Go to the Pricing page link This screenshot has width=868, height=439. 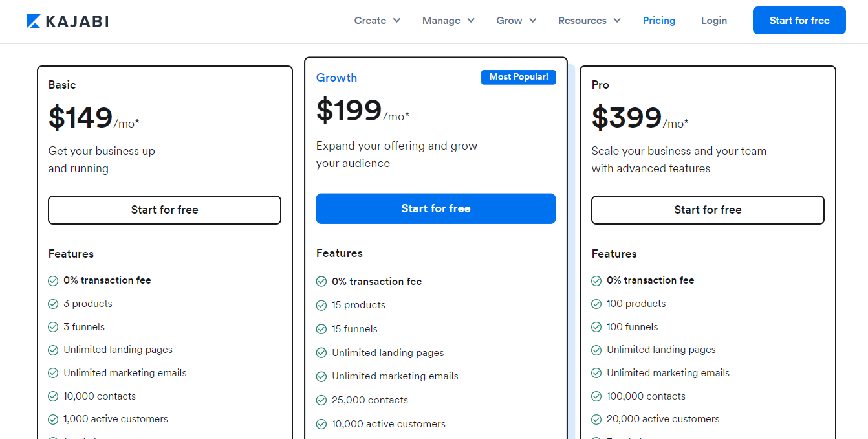(658, 21)
